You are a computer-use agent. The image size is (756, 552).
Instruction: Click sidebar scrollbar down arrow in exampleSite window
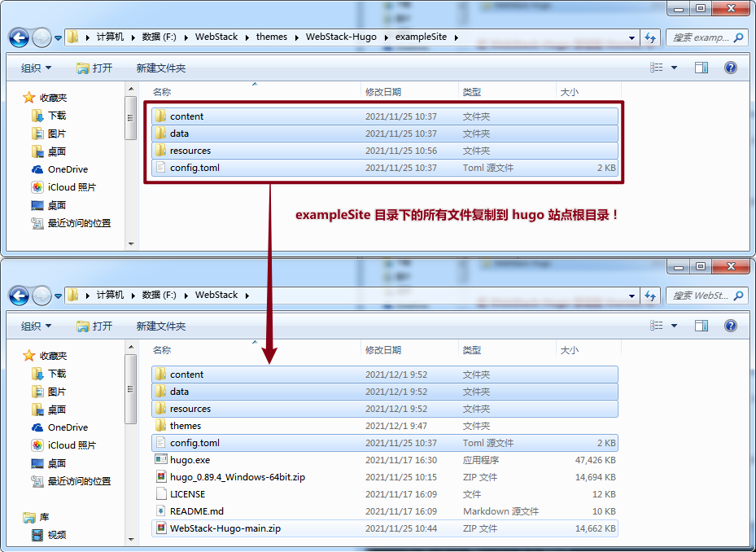point(131,244)
